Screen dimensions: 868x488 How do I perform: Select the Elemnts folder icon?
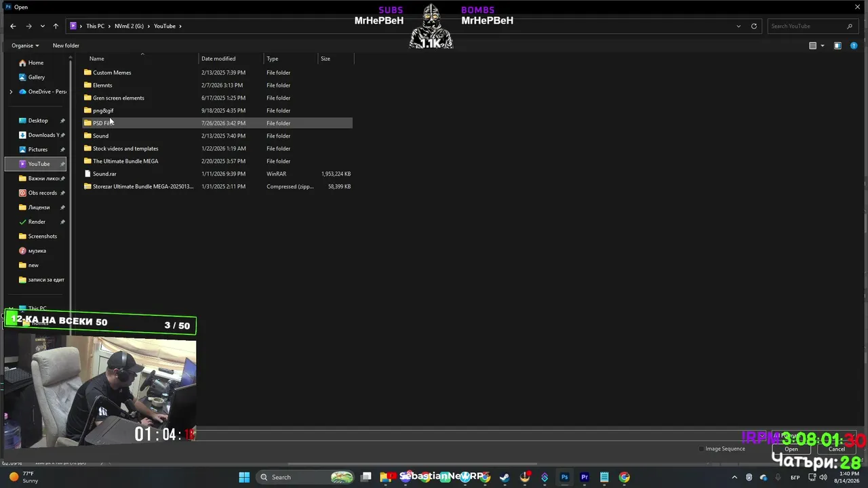[87, 85]
